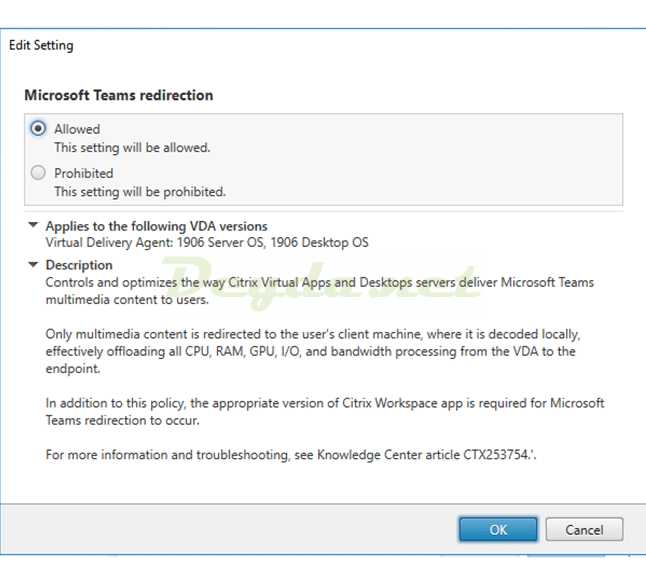Select the Prohibited radio button
The height and width of the screenshot is (565, 646).
click(x=38, y=173)
